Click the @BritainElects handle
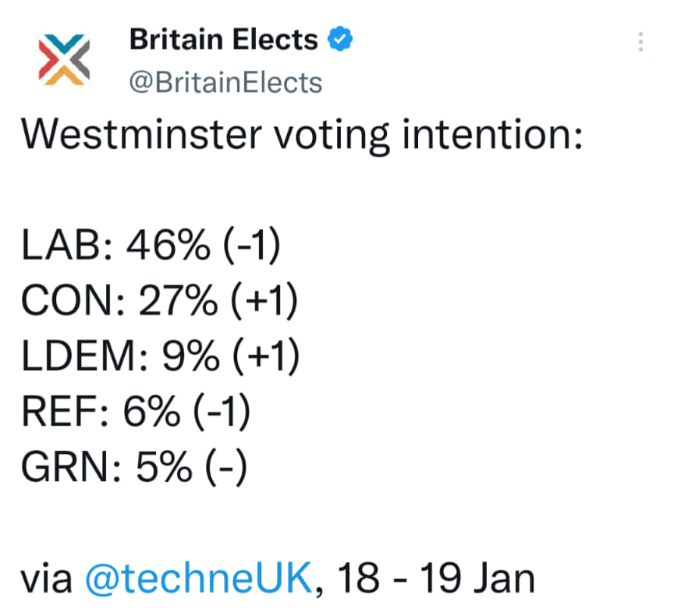 tap(224, 81)
